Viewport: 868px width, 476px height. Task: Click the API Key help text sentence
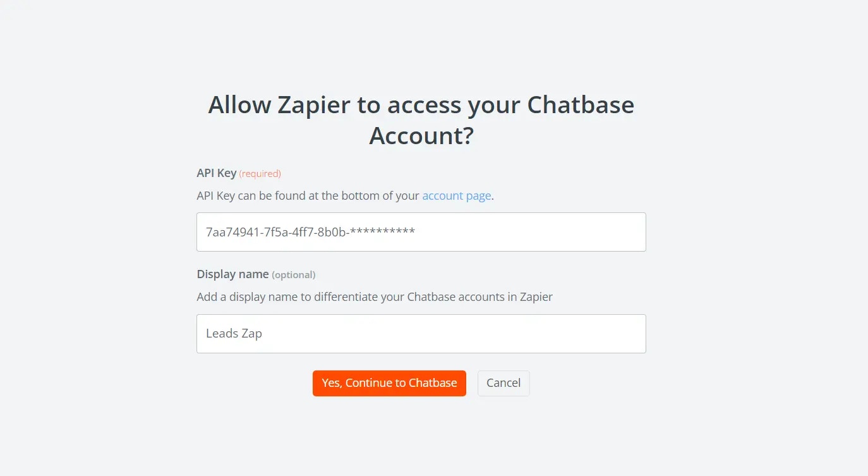click(x=345, y=195)
